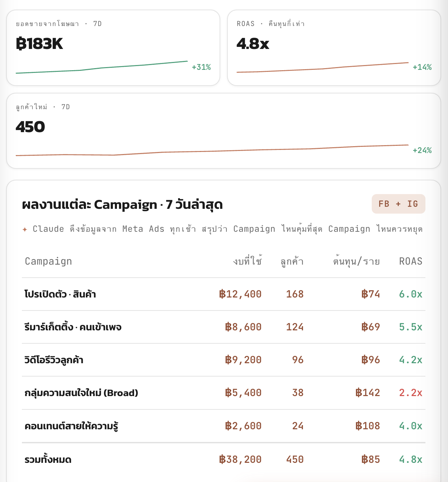Click the รวมทั้งหมด total row
The width and height of the screenshot is (448, 482).
[x=224, y=459]
